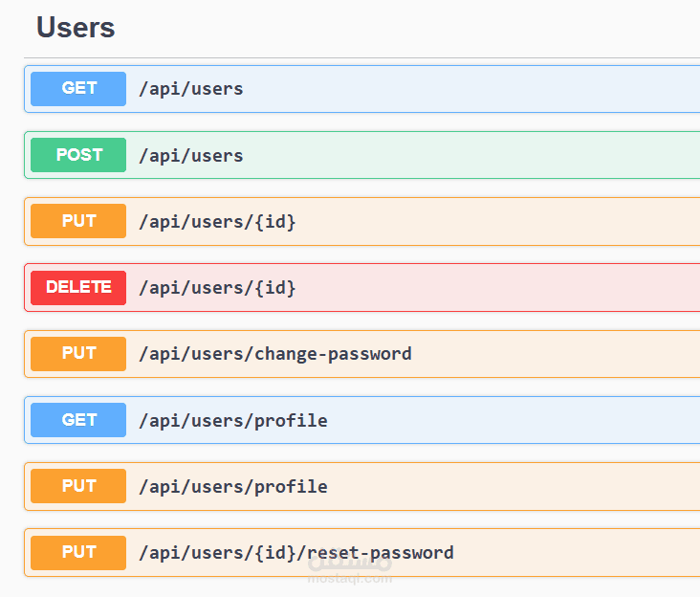Viewport: 700px width, 597px height.
Task: Select the PUT /api/users/{id} path text
Action: click(217, 221)
